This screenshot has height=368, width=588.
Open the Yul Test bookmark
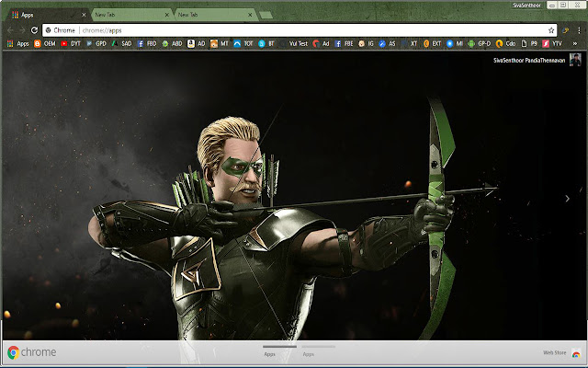click(x=294, y=43)
